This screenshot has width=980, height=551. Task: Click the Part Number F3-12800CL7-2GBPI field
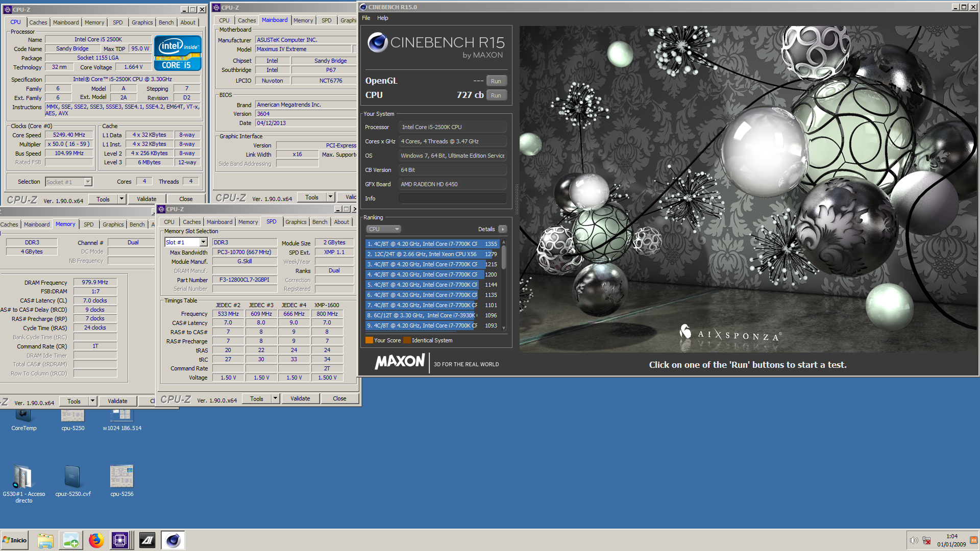(244, 280)
